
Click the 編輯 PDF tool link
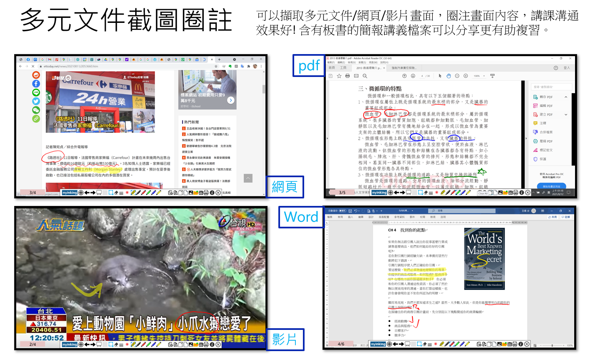pyautogui.click(x=546, y=106)
